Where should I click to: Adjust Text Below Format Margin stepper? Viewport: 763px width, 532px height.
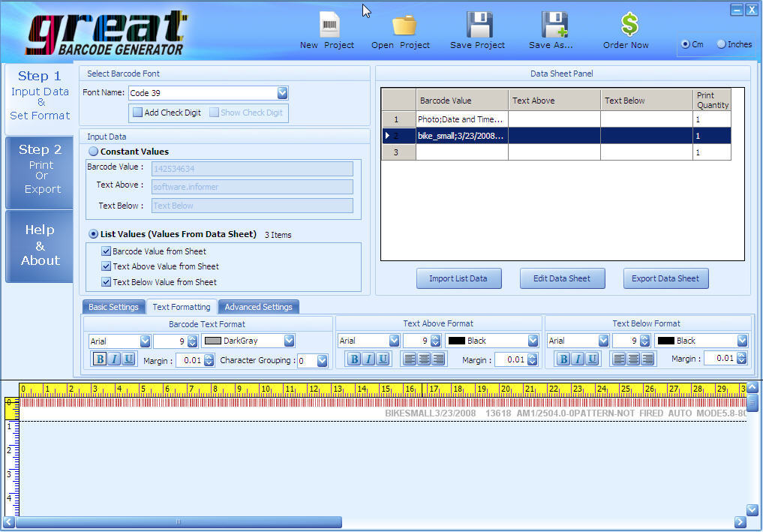click(742, 359)
